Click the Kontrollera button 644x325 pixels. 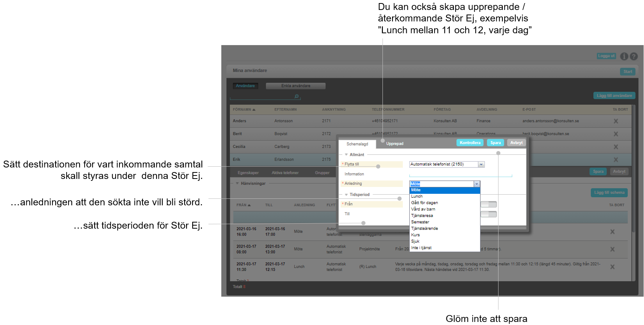pyautogui.click(x=470, y=143)
